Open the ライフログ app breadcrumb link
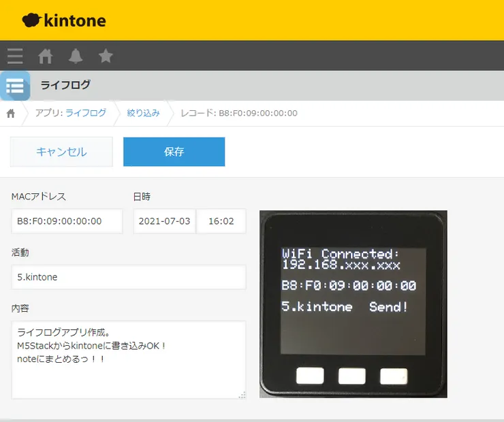Viewport: 504px width, 422px height. point(86,113)
